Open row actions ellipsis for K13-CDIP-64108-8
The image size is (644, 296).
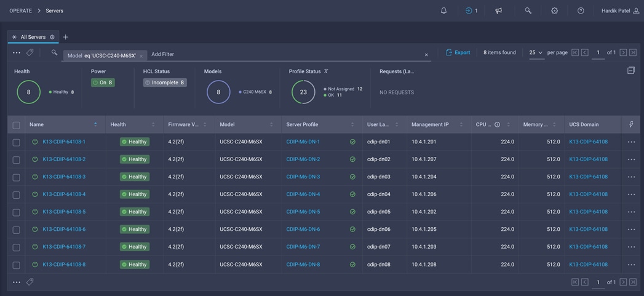(x=631, y=265)
